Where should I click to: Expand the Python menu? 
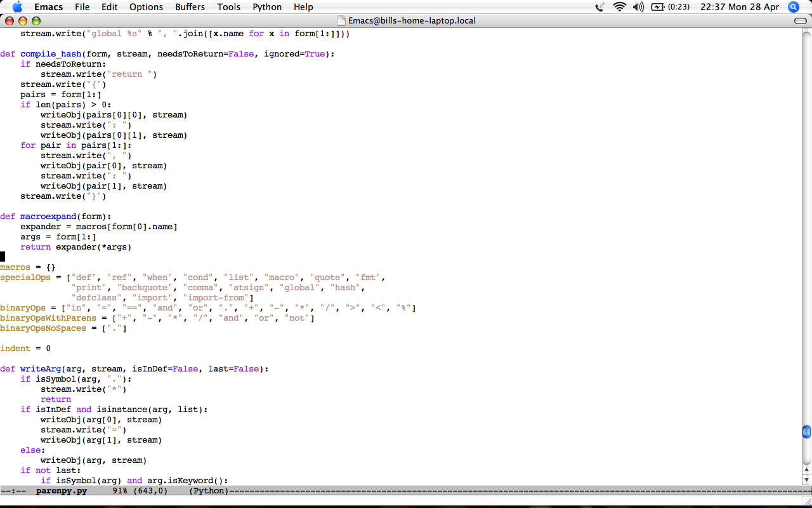267,7
